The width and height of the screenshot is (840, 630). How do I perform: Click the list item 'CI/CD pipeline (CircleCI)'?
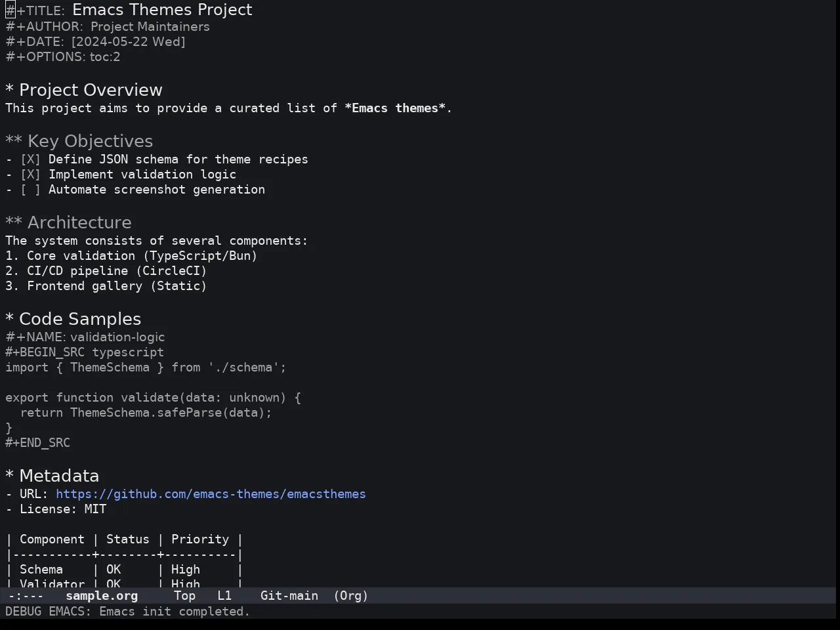pos(117,271)
